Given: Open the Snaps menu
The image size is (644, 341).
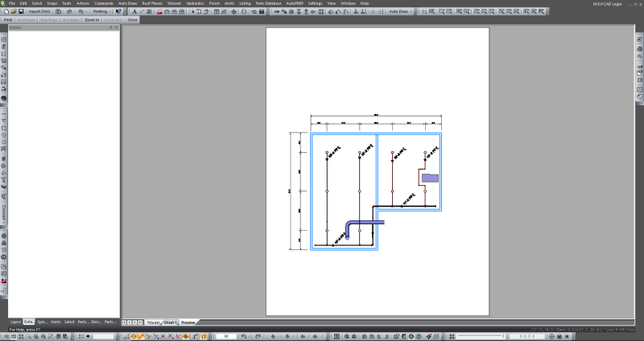Looking at the screenshot, I should click(52, 3).
